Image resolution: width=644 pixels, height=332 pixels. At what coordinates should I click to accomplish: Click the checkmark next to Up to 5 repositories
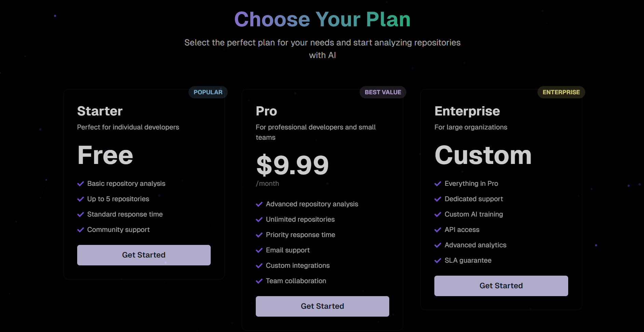pyautogui.click(x=81, y=199)
